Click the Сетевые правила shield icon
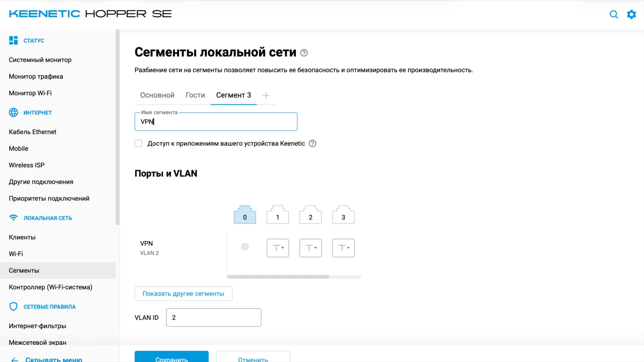Viewport: 644px width, 362px height. [13, 306]
